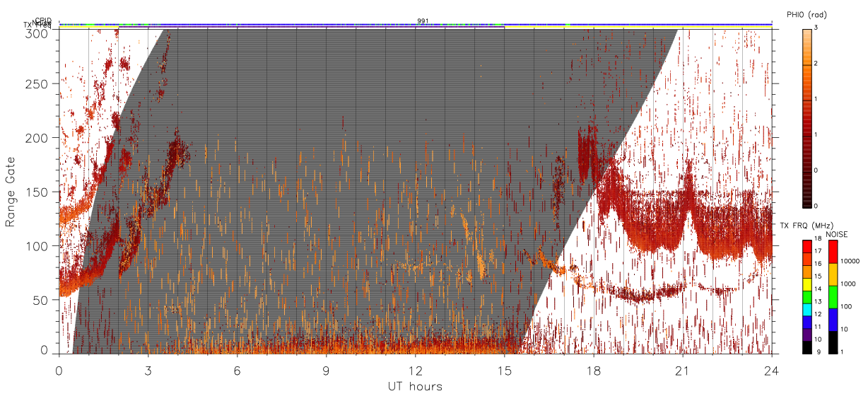Click TX FRQ legend label '10'
The height and width of the screenshot is (401, 868).
click(819, 339)
